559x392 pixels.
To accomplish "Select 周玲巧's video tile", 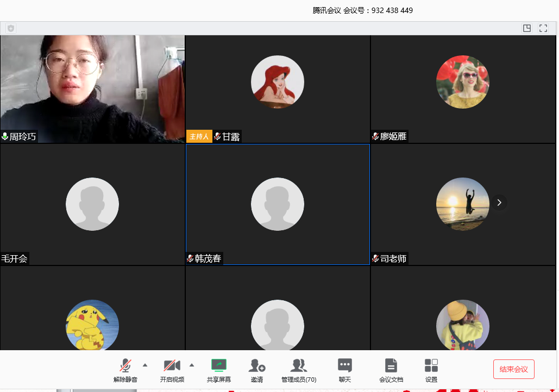I will [93, 89].
